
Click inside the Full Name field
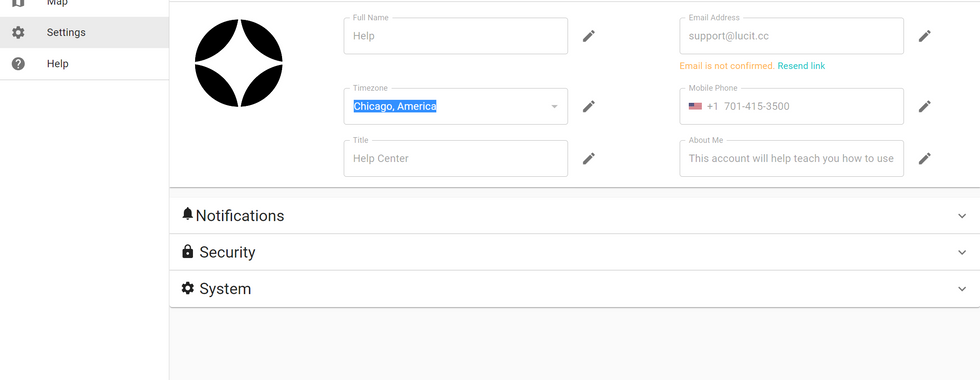[456, 36]
